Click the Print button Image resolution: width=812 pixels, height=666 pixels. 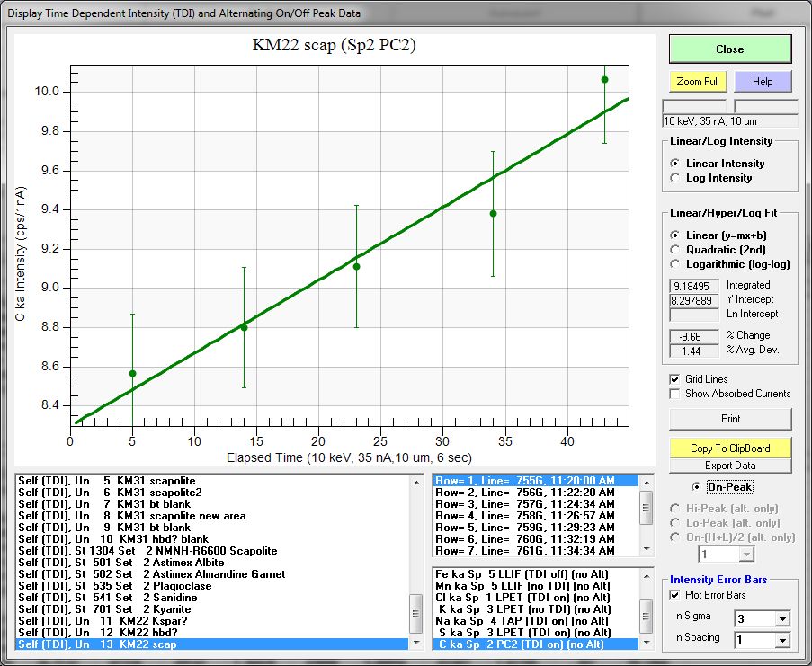(730, 419)
